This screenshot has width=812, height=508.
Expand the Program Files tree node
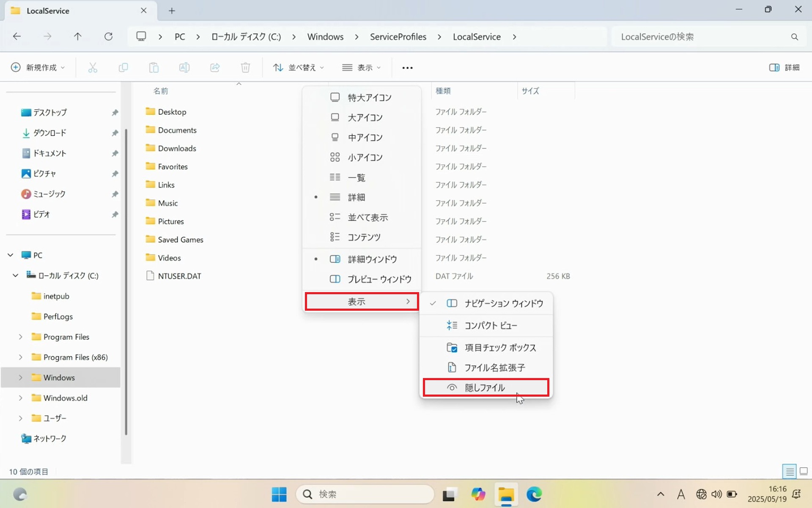pyautogui.click(x=20, y=337)
